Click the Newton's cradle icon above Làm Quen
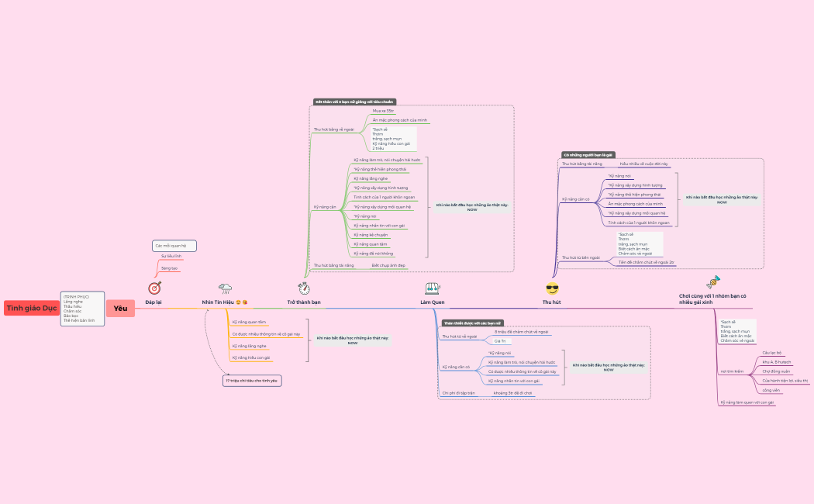The width and height of the screenshot is (814, 504). 433,288
